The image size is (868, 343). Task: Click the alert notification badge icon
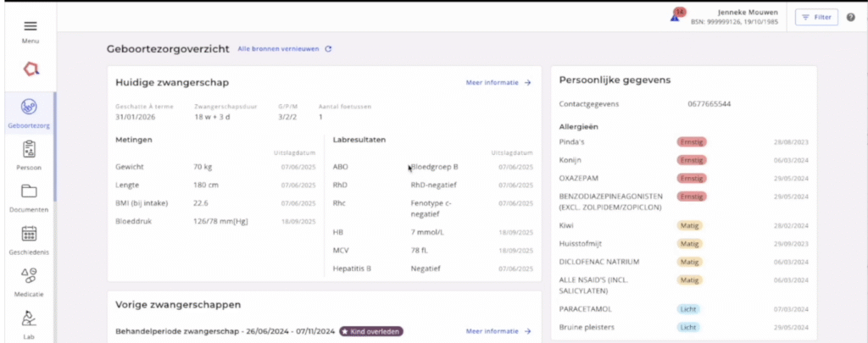pyautogui.click(x=677, y=15)
